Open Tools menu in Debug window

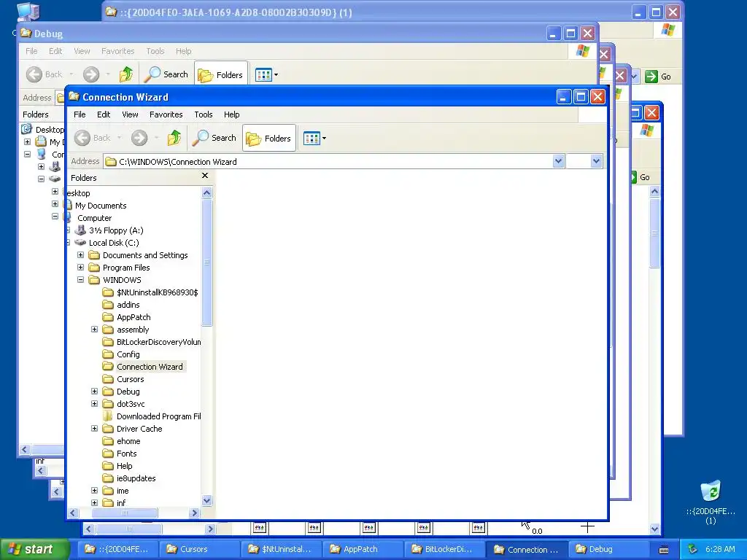[155, 51]
